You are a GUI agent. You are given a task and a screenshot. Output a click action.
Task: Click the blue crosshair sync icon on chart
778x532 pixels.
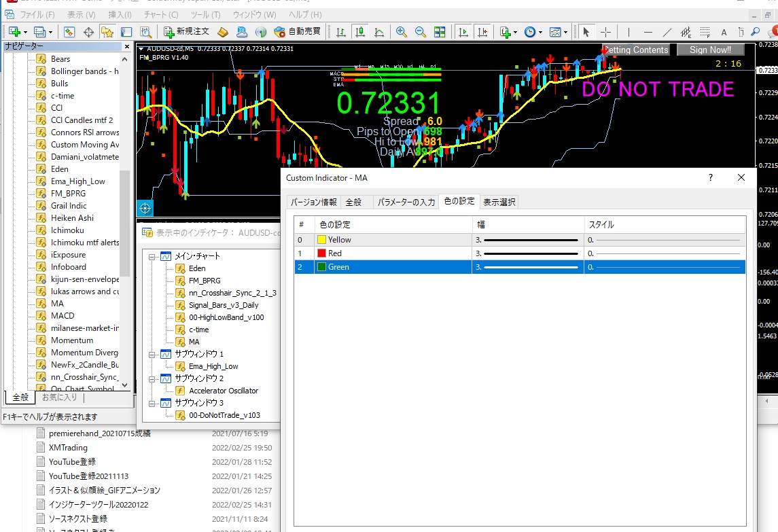[x=145, y=208]
